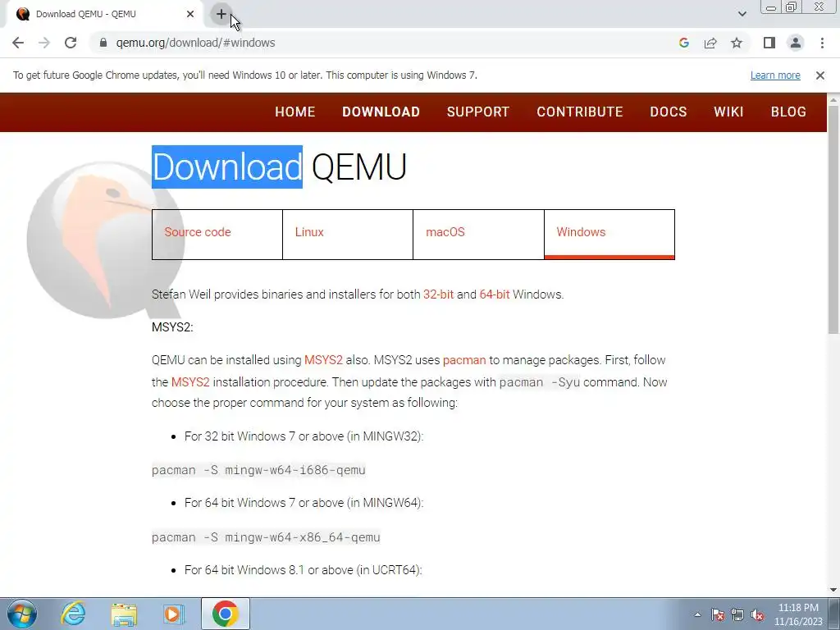Screen dimensions: 840x630
Task: Click the pacman -Syu command text
Action: pos(540,382)
